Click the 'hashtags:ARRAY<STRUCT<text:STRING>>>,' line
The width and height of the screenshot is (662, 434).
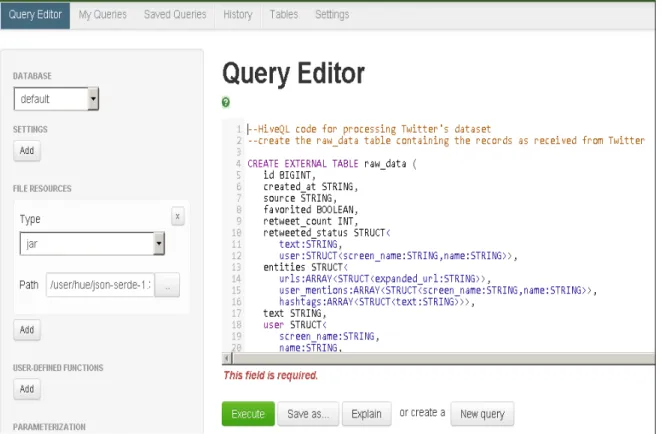click(377, 302)
